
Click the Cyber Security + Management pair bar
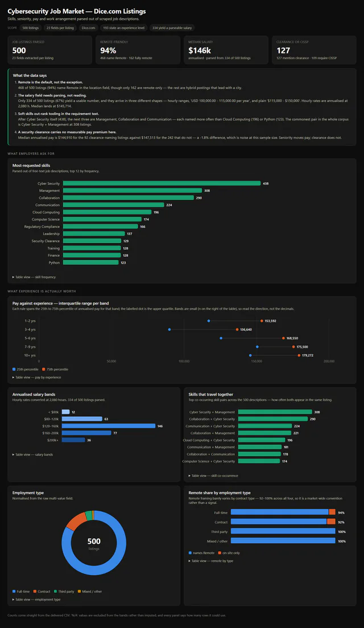click(x=275, y=412)
